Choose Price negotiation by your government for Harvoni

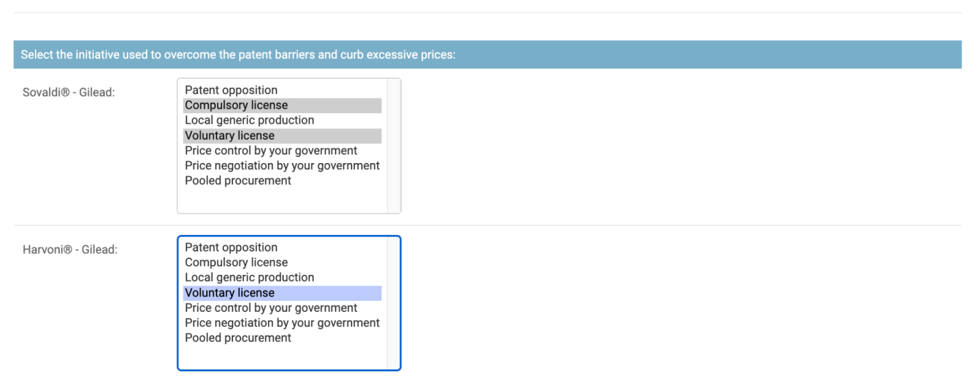(x=282, y=323)
